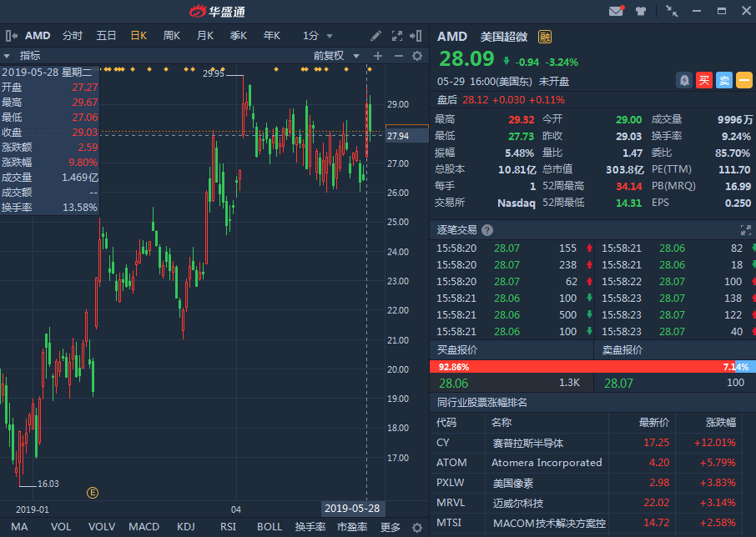Collapse the 指标 indicator panel arrow
The width and height of the screenshot is (756, 537).
click(x=8, y=56)
